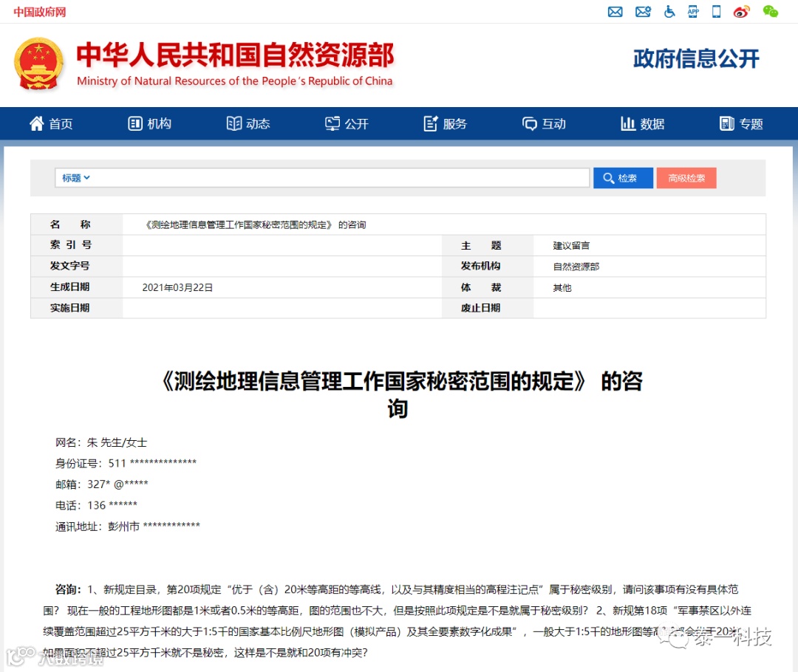The image size is (798, 672).
Task: Click the book icon beside 动态
Action: [234, 123]
